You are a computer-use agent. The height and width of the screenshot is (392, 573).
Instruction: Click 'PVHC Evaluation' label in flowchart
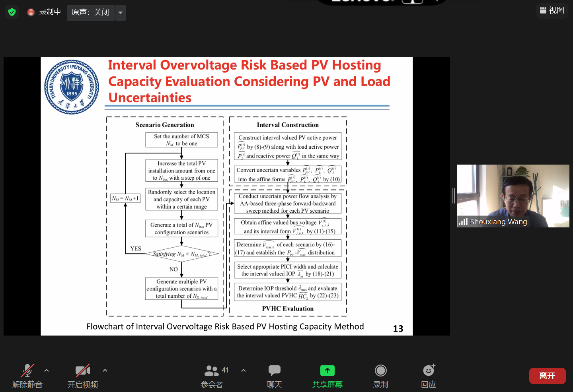click(288, 309)
